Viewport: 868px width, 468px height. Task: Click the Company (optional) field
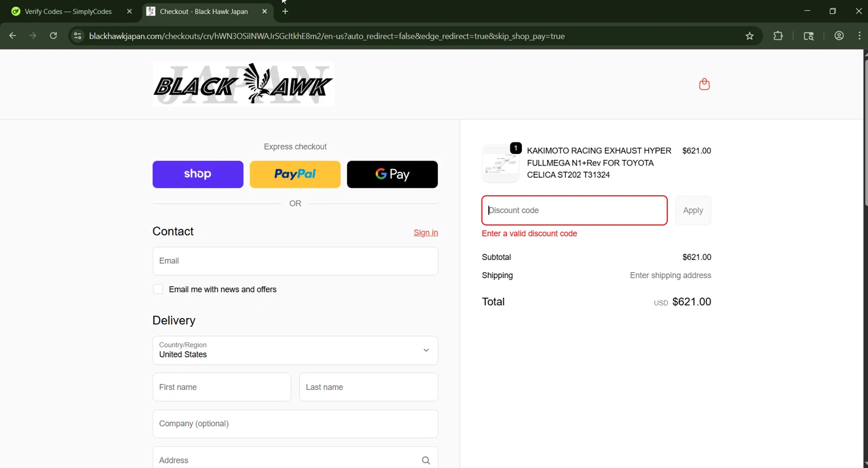point(295,424)
